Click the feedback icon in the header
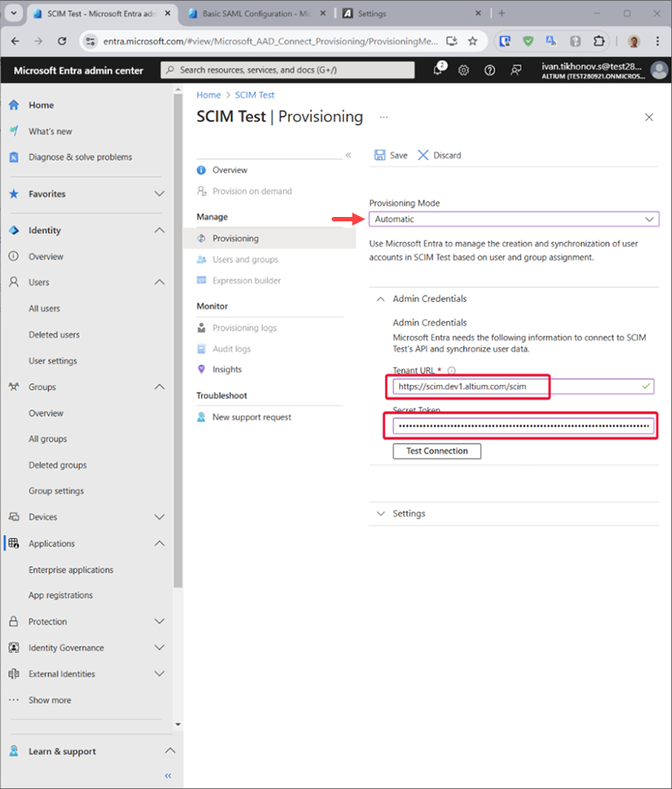672x789 pixels. [x=516, y=70]
